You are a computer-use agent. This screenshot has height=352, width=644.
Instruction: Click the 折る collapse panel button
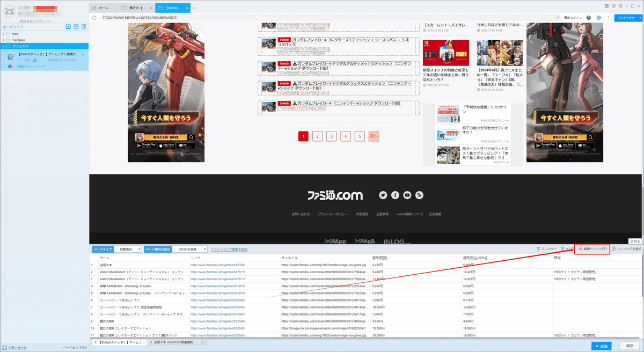coord(634,241)
